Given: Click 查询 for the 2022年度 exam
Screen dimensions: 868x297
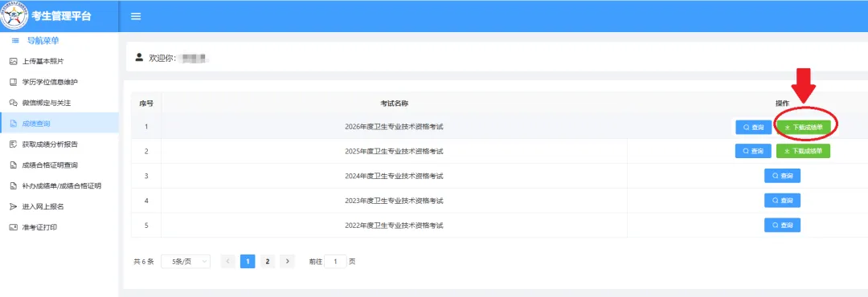Looking at the screenshot, I should (x=782, y=225).
